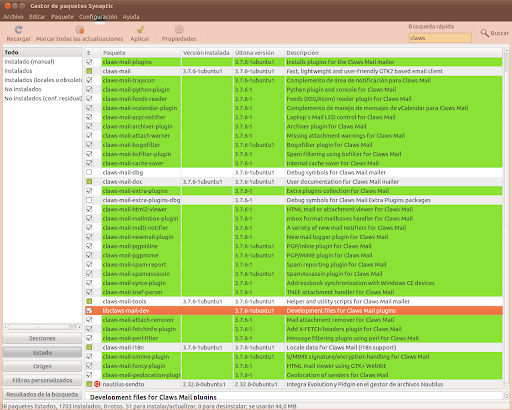Viewport: 512px width, 410px height.
Task: Click the package list vertical scrollbar
Action: (507, 218)
